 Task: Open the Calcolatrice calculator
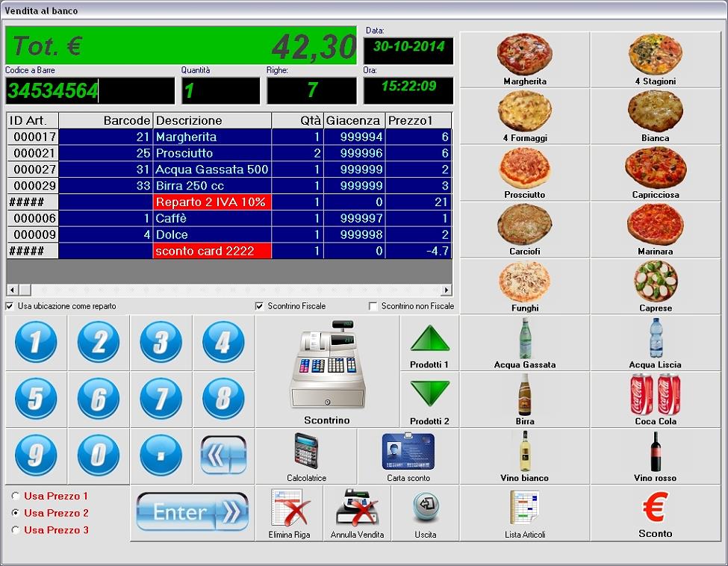pos(306,453)
